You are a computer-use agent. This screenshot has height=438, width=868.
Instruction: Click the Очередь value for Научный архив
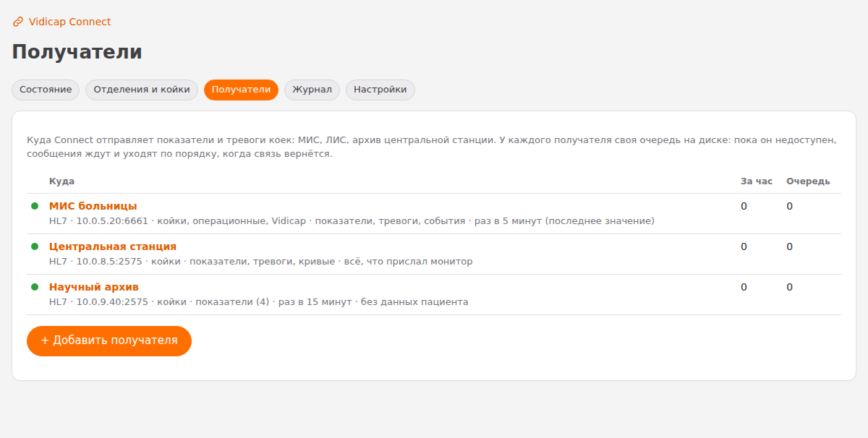click(x=790, y=287)
